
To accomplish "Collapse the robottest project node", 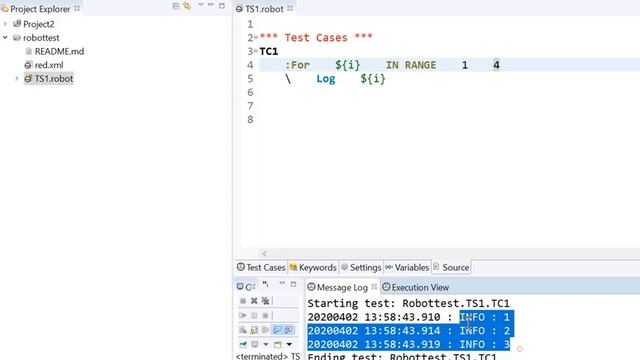I will [5, 38].
